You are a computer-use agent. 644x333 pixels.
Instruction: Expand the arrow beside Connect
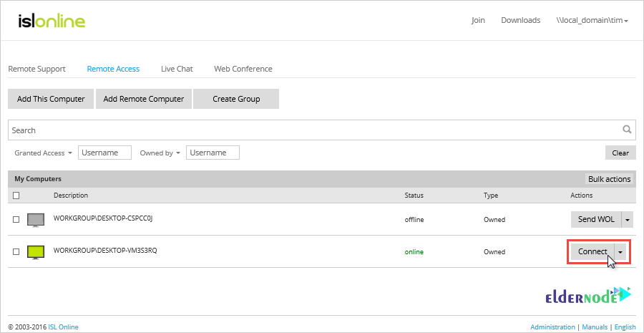click(621, 251)
